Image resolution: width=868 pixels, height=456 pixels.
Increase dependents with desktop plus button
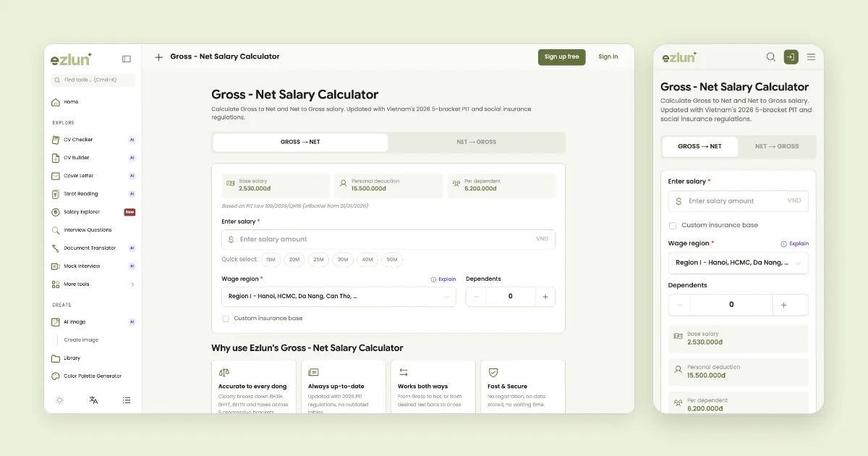click(x=545, y=297)
